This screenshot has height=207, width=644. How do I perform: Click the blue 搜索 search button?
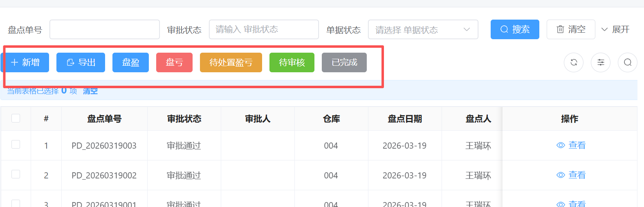pyautogui.click(x=515, y=30)
